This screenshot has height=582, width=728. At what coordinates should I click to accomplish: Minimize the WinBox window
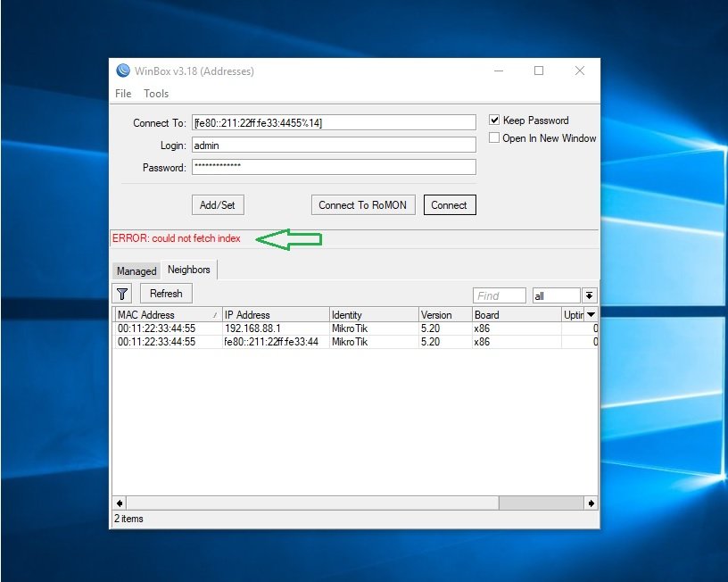[x=499, y=71]
